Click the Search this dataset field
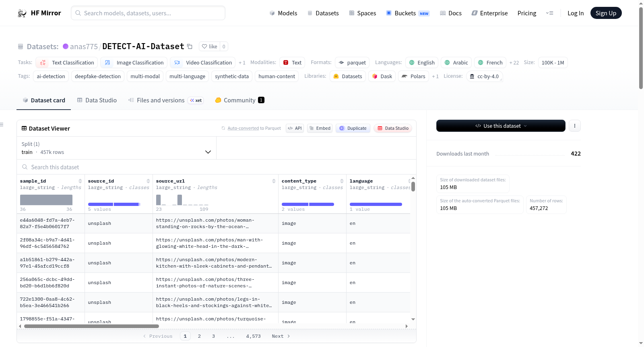Viewport: 644px width, 347px height. 217,167
